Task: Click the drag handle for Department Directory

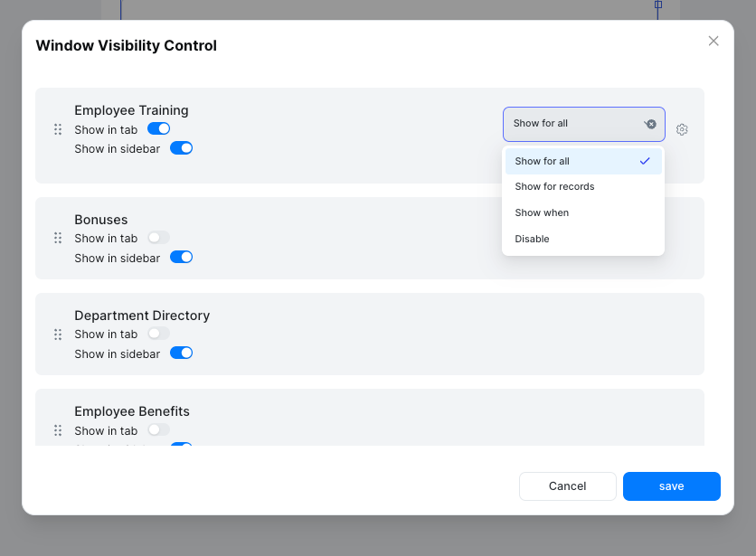Action: 56,334
